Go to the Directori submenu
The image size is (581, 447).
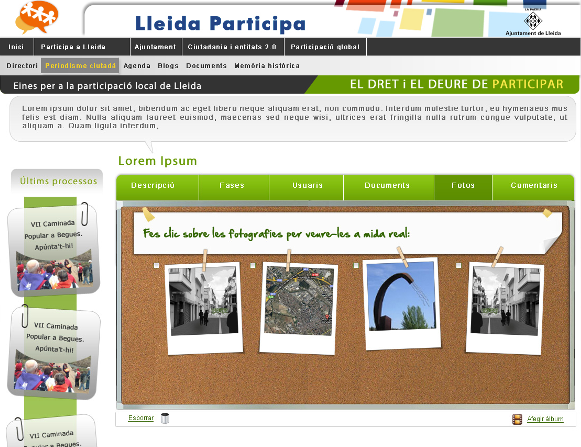click(x=22, y=66)
